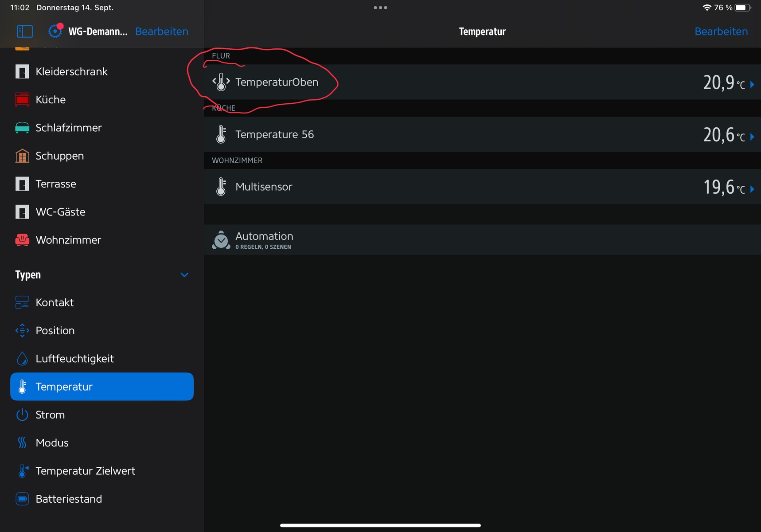The height and width of the screenshot is (532, 761).
Task: Toggle the sidebar panel icon
Action: (x=25, y=31)
